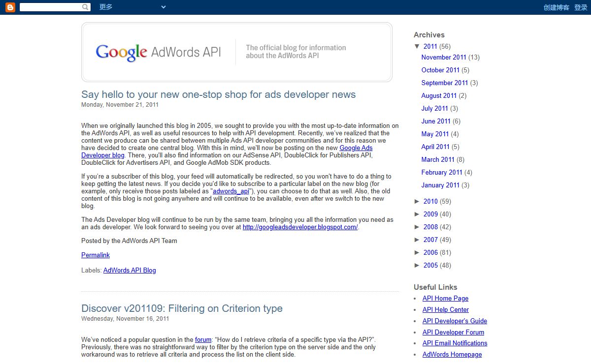The height and width of the screenshot is (364, 591).
Task: Open the 2006 archive year link
Action: pos(430,252)
